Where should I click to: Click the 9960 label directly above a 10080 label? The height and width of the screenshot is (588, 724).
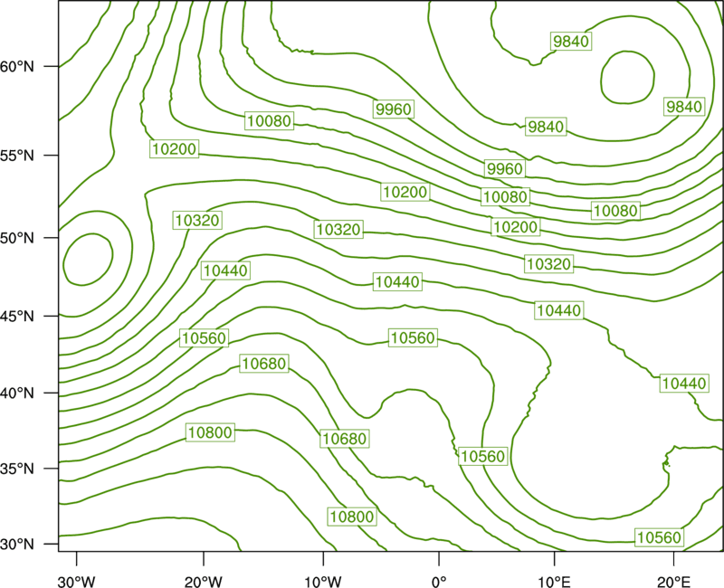tap(505, 168)
